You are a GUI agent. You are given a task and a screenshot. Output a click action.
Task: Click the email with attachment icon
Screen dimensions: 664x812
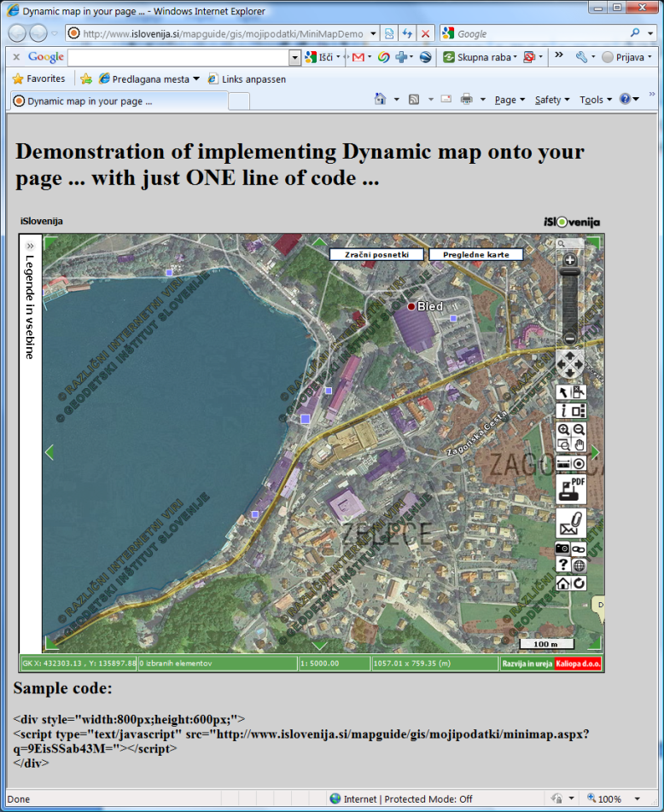pos(571,524)
